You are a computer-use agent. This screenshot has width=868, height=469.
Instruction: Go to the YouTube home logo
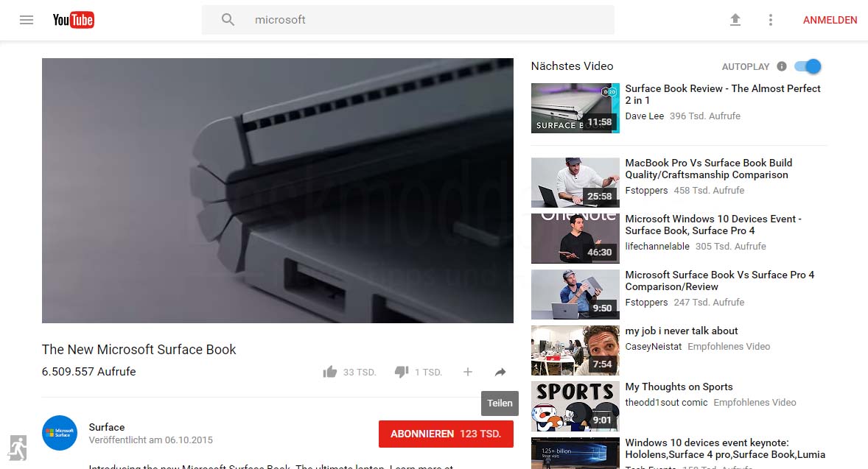tap(74, 20)
